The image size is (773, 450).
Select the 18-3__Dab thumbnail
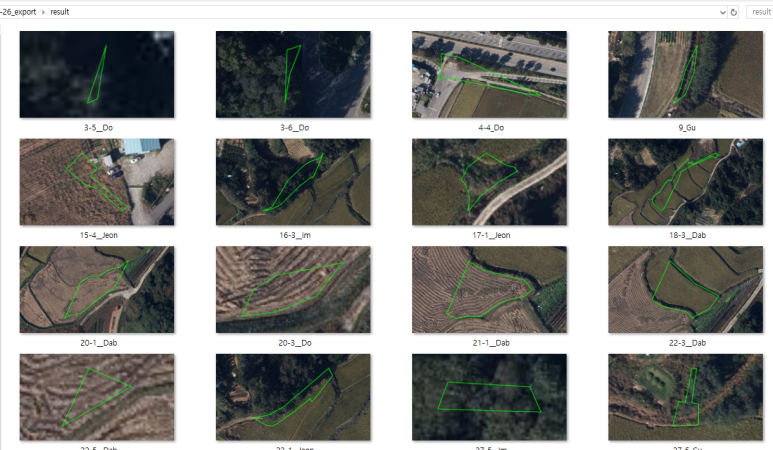(685, 182)
